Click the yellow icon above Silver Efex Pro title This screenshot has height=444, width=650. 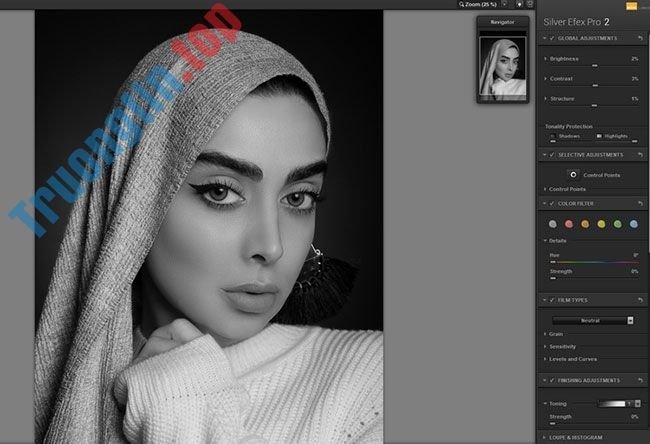[631, 6]
